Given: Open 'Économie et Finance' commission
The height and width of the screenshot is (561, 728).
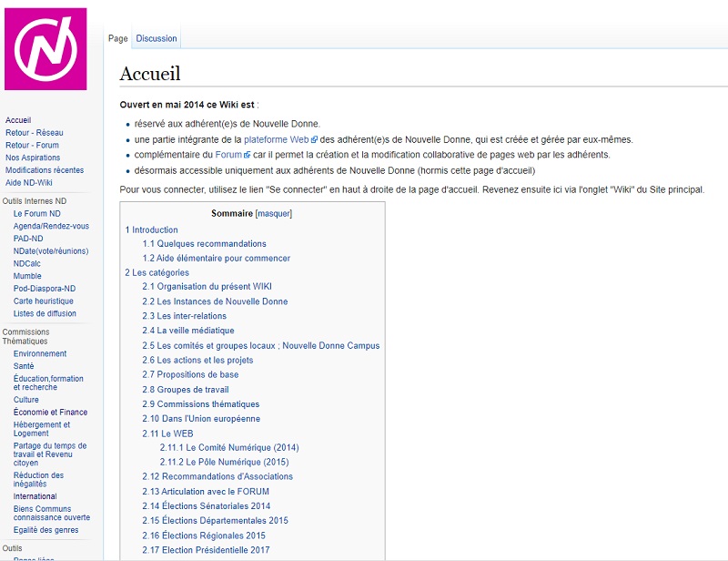Looking at the screenshot, I should click(x=50, y=413).
